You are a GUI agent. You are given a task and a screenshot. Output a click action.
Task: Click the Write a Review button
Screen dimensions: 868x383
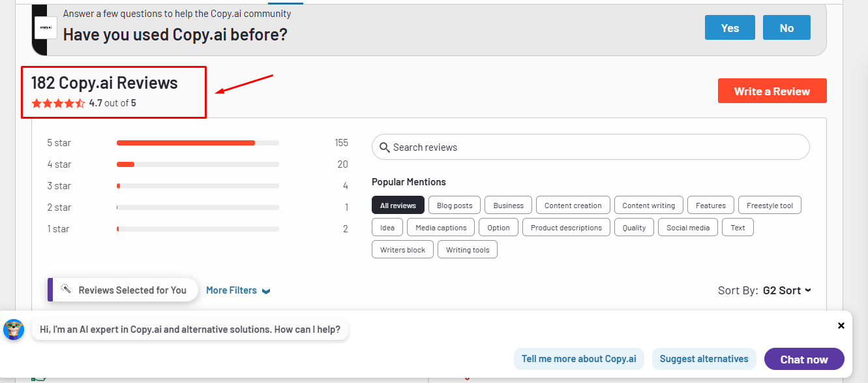tap(772, 91)
